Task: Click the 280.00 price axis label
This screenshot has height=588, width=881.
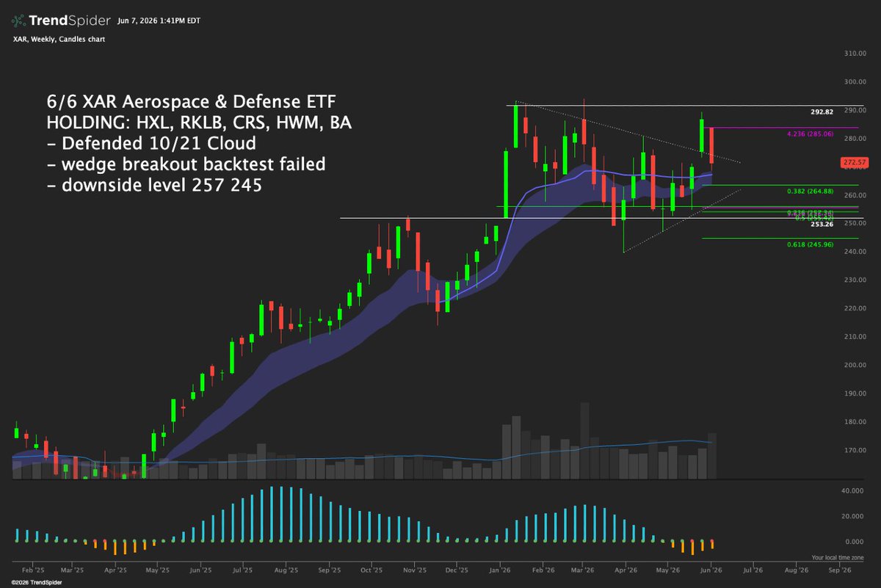Action: pos(854,139)
